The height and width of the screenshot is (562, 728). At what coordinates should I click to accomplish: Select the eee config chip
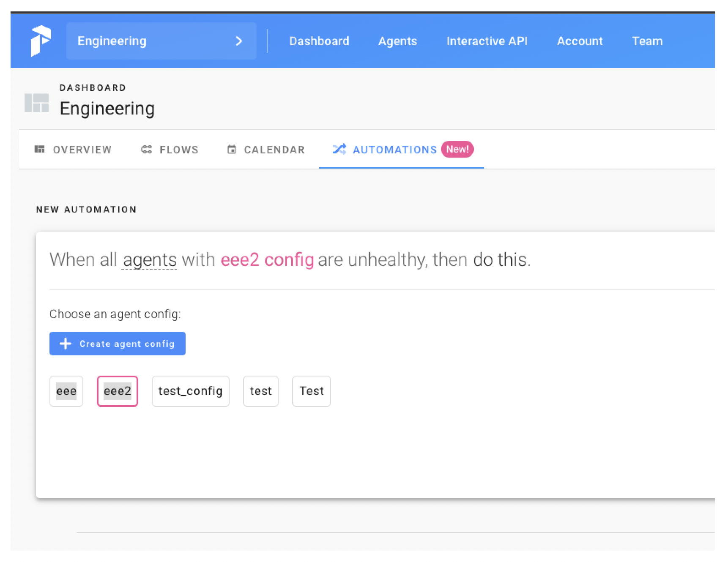[x=66, y=391]
